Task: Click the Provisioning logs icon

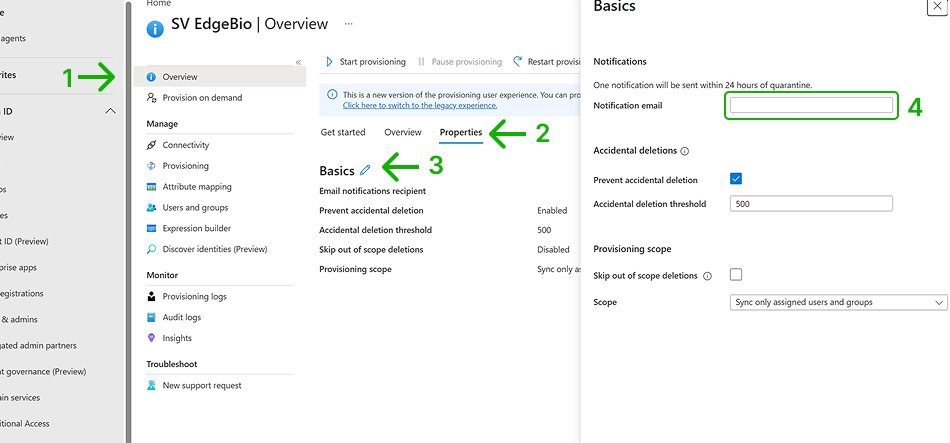Action: pos(151,296)
